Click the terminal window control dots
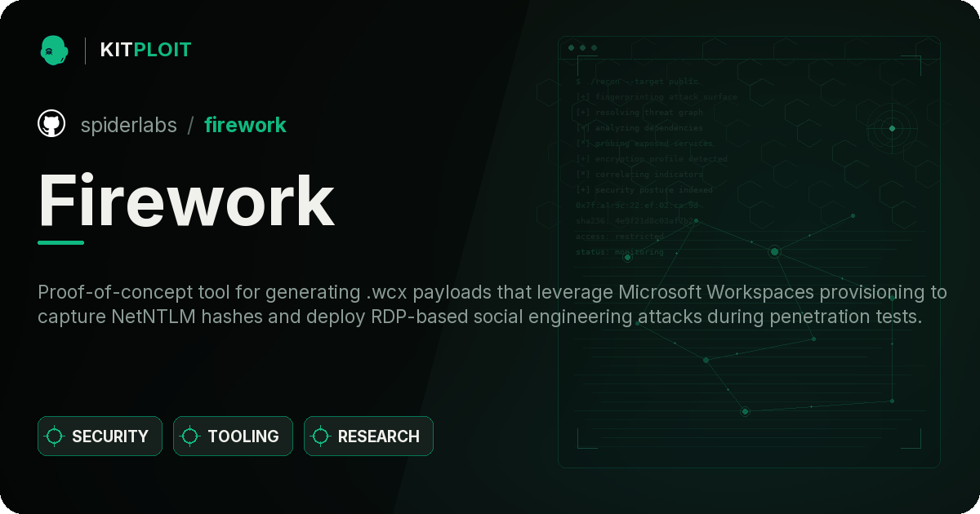The width and height of the screenshot is (980, 514). [x=582, y=48]
